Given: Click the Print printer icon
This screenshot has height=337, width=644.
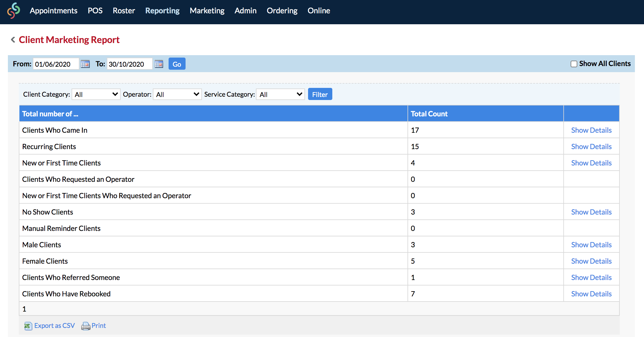Looking at the screenshot, I should [x=86, y=326].
